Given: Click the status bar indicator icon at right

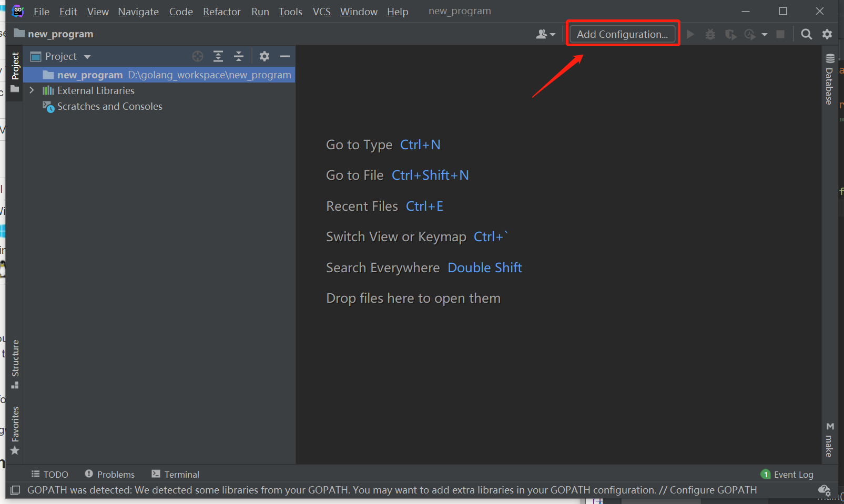Looking at the screenshot, I should [x=824, y=490].
